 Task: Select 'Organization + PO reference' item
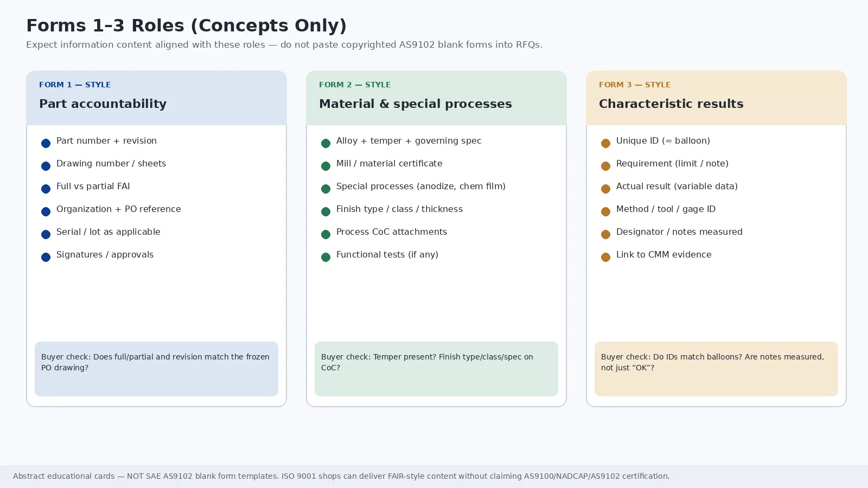(119, 209)
